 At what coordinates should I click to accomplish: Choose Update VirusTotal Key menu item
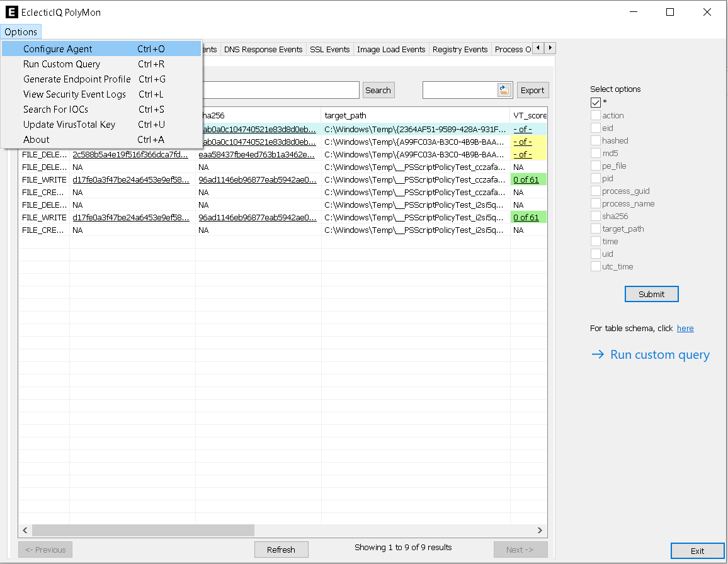click(x=71, y=124)
